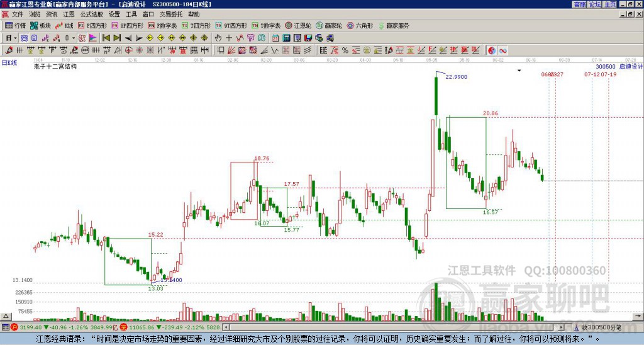Open the 江恩轮 Gann wheel
Image resolution: width=644 pixels, height=345 pixels.
(298, 25)
